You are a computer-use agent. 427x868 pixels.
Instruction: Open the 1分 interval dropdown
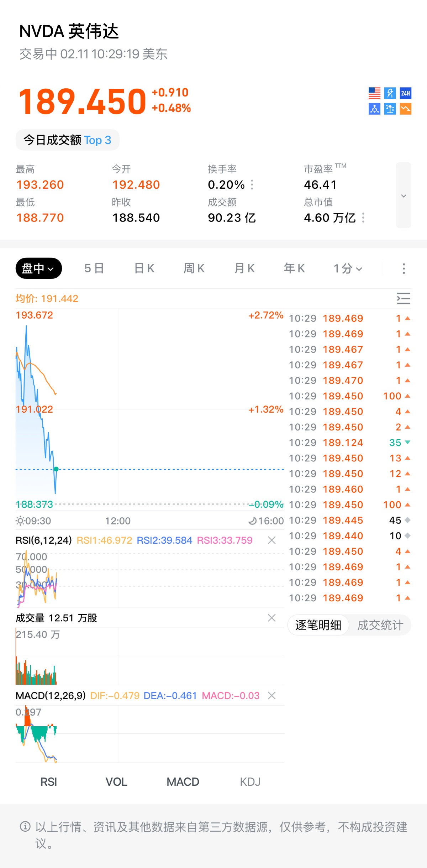pyautogui.click(x=348, y=268)
